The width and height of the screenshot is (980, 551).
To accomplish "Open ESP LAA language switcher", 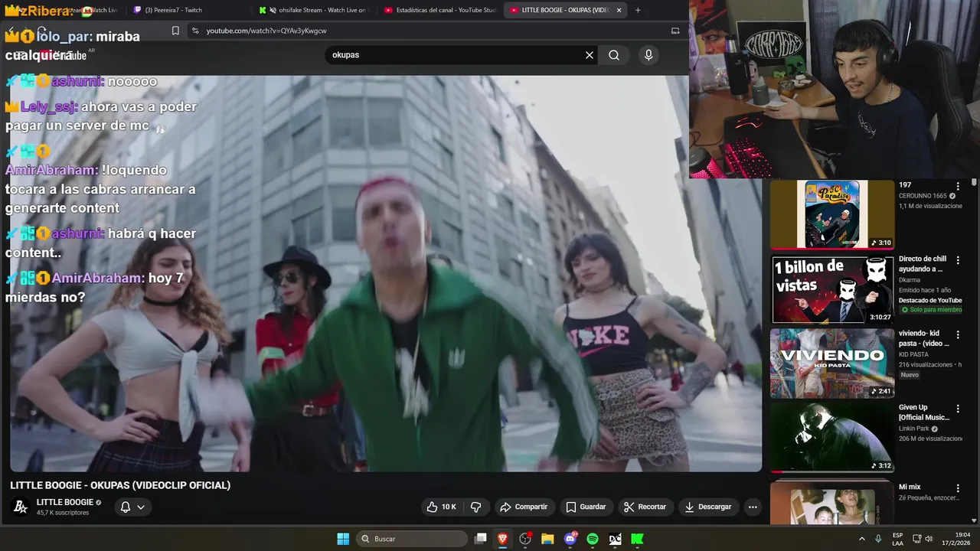I will (x=897, y=539).
